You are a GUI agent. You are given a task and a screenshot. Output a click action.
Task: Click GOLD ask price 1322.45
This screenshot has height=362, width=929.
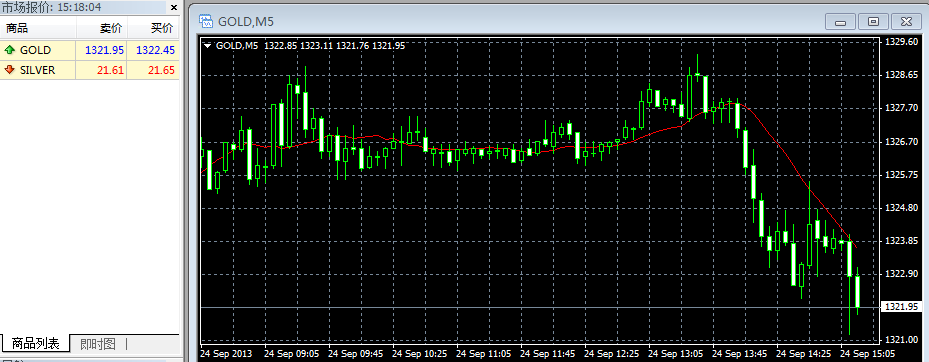point(155,50)
